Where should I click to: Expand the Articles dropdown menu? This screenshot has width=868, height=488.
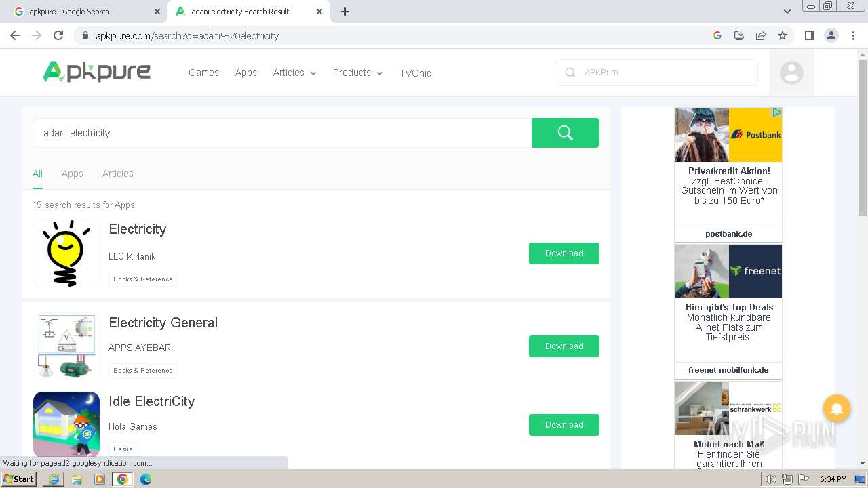[294, 73]
